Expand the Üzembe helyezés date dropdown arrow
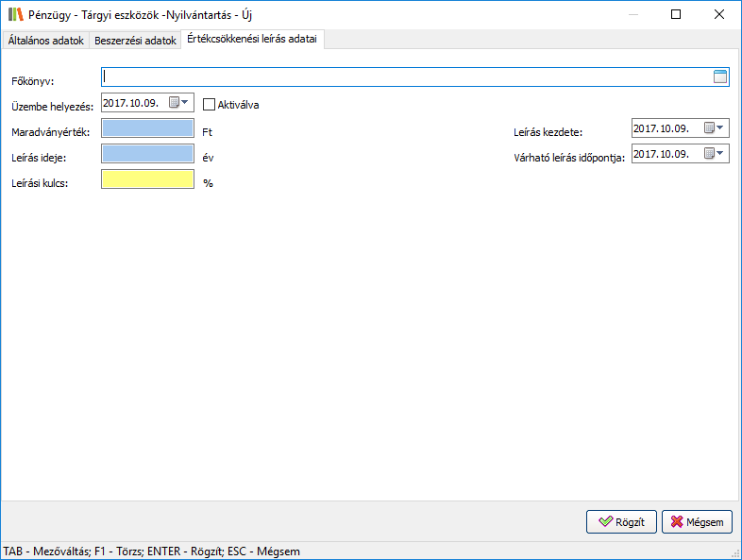 coord(185,103)
